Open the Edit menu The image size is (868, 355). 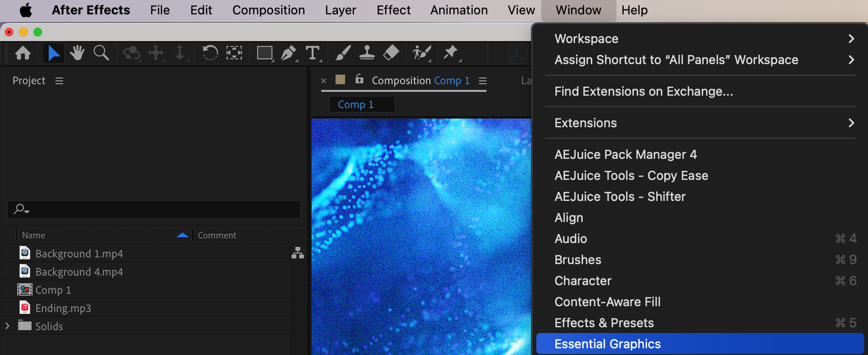pos(201,10)
